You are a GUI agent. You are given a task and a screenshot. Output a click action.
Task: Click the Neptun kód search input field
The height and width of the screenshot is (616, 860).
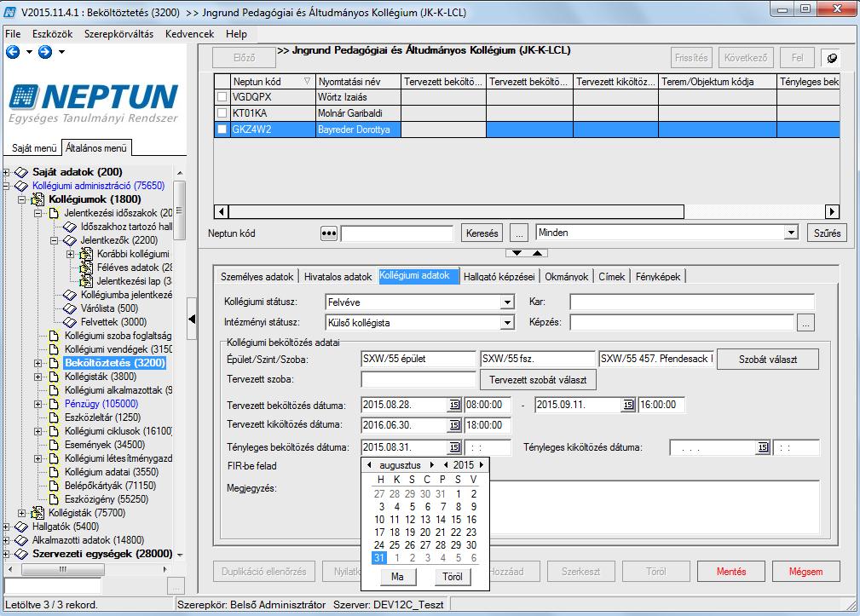pyautogui.click(x=397, y=233)
